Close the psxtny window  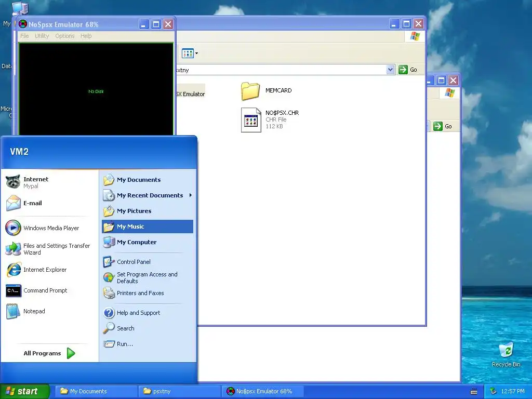coord(419,24)
